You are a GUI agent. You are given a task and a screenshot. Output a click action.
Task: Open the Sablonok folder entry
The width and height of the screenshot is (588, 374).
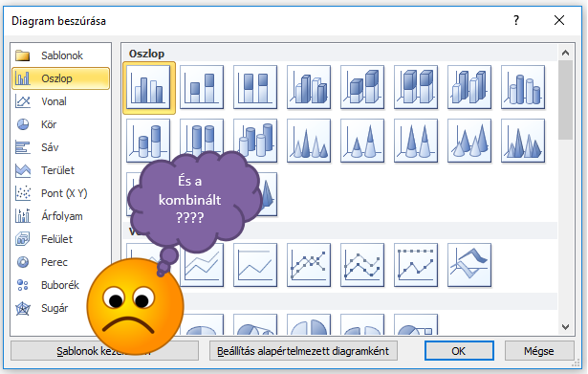click(61, 55)
